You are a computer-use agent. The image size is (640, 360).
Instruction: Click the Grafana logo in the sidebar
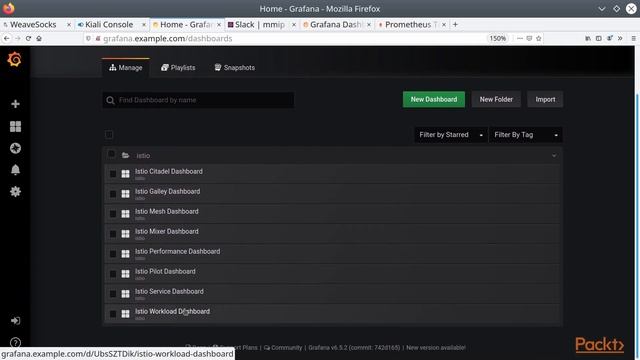[14, 60]
